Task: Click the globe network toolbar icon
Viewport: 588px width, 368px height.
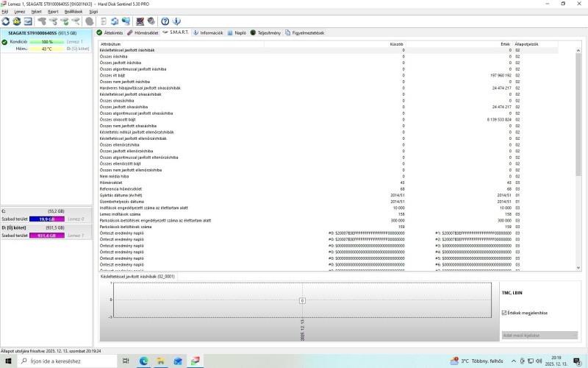Action: pyautogui.click(x=126, y=21)
